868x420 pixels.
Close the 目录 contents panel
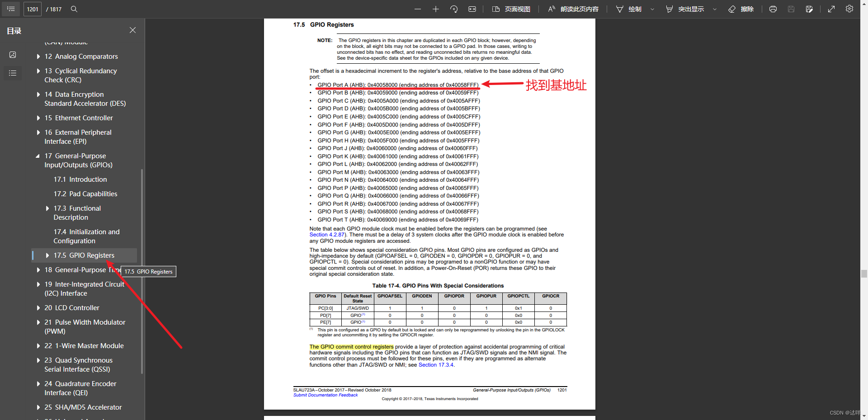(x=132, y=30)
